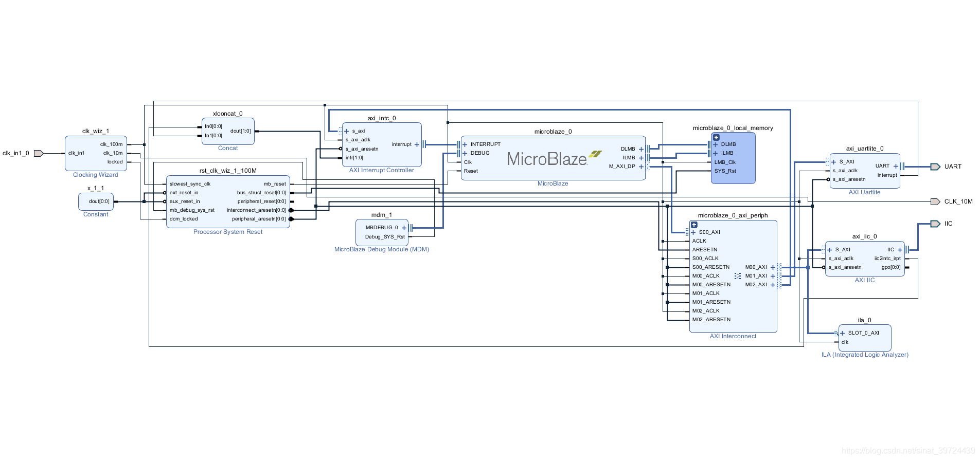Image resolution: width=980 pixels, height=460 pixels.
Task: Click the AXI IIC label
Action: point(865,280)
